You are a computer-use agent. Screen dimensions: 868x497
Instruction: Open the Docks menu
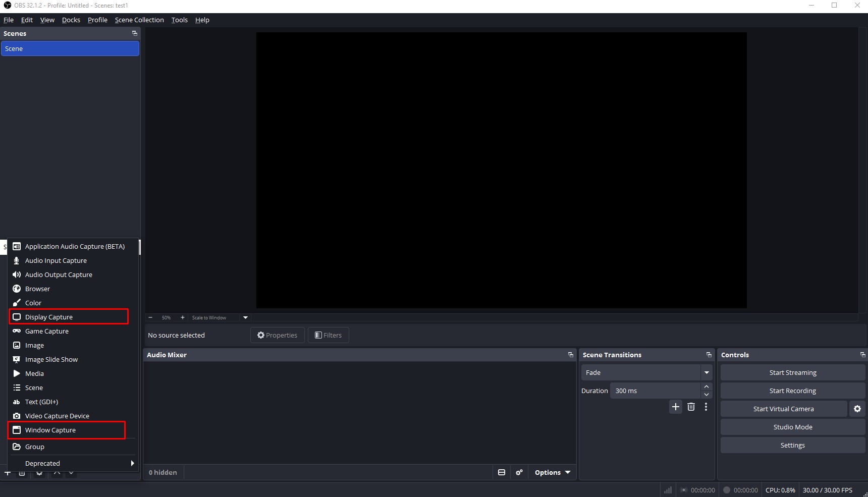(71, 20)
